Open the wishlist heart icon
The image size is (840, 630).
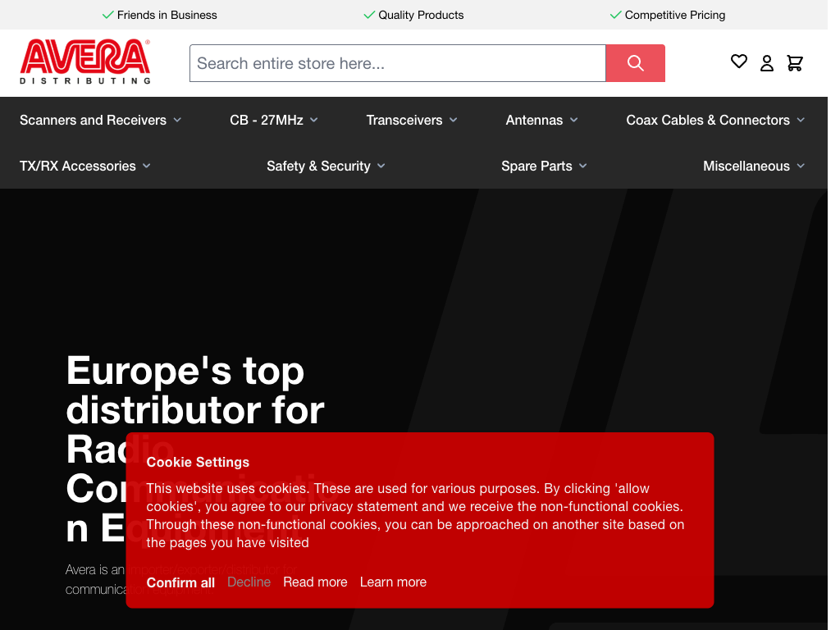[739, 62]
